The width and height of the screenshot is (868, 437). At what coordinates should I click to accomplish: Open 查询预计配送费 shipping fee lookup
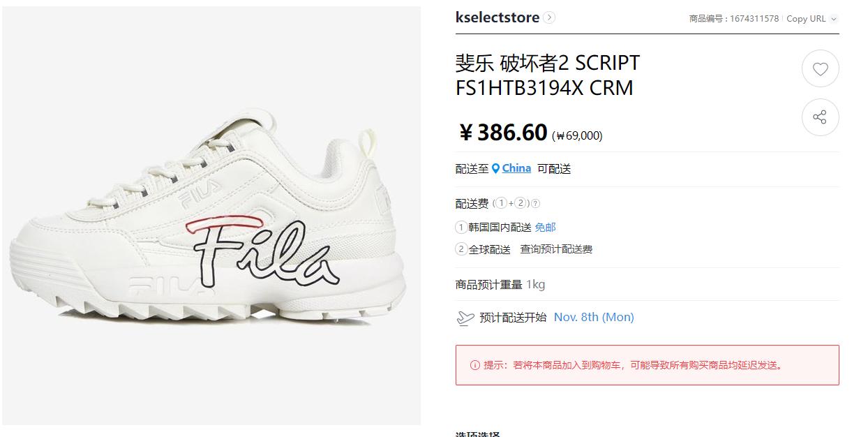(556, 249)
